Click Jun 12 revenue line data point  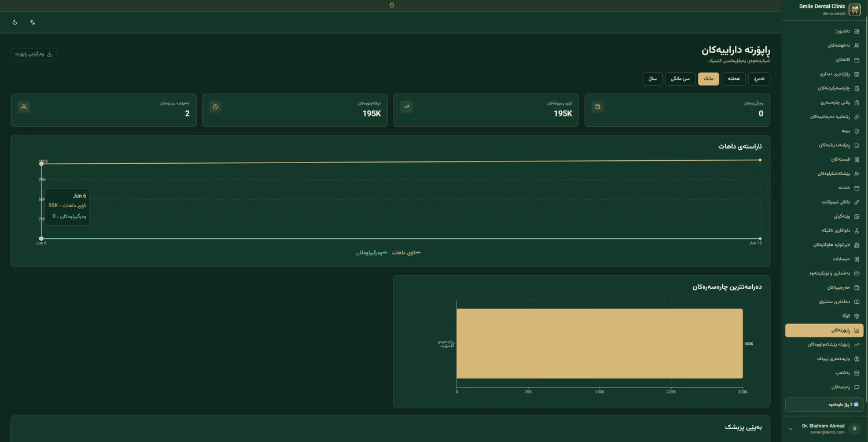[x=760, y=160]
